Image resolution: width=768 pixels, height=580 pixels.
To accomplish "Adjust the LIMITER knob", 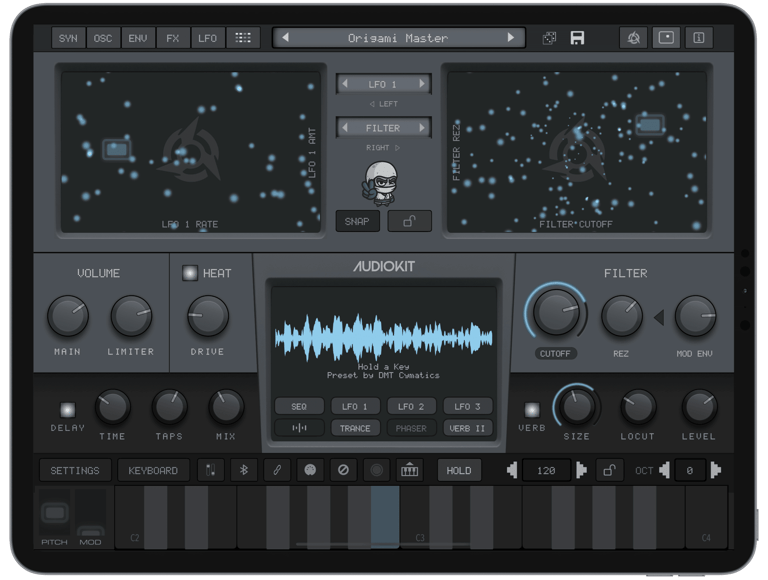I will (131, 316).
